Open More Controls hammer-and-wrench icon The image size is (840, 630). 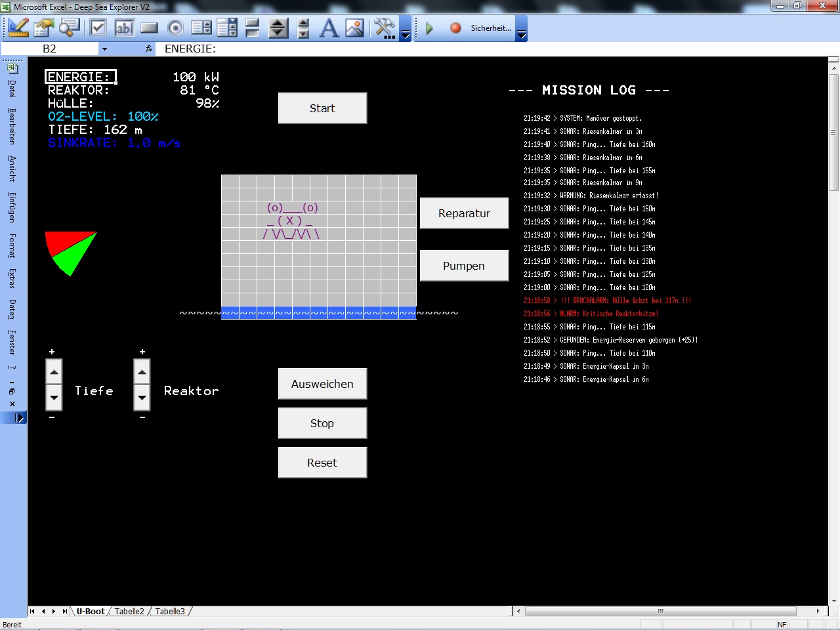click(385, 28)
